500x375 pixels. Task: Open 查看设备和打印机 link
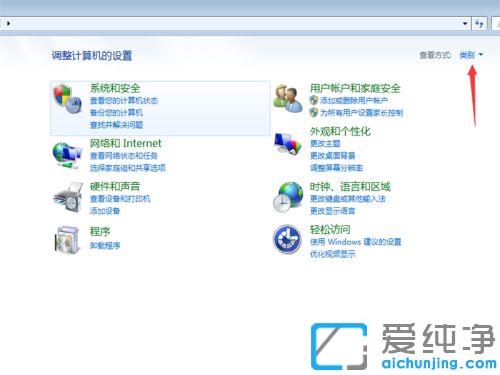point(120,199)
